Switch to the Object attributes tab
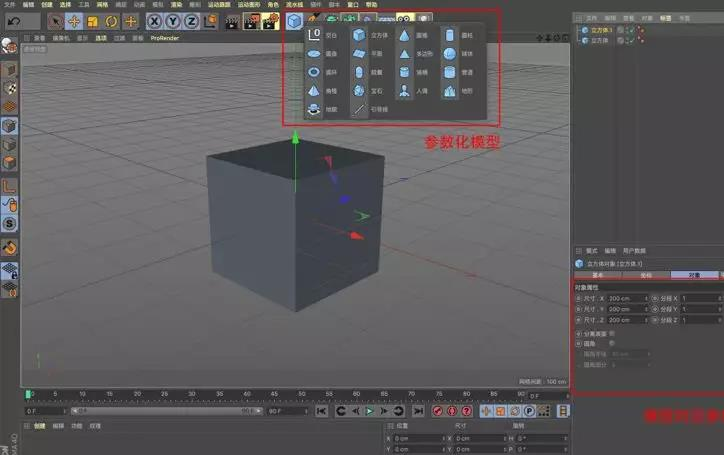This screenshot has width=724, height=455. 694,275
